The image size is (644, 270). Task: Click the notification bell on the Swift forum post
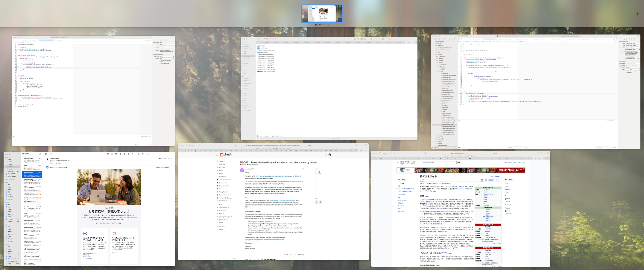coord(321,202)
